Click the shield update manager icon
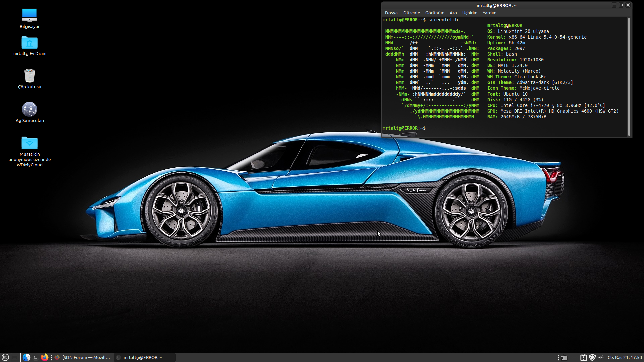Viewport: 644px width, 362px height. (592, 358)
